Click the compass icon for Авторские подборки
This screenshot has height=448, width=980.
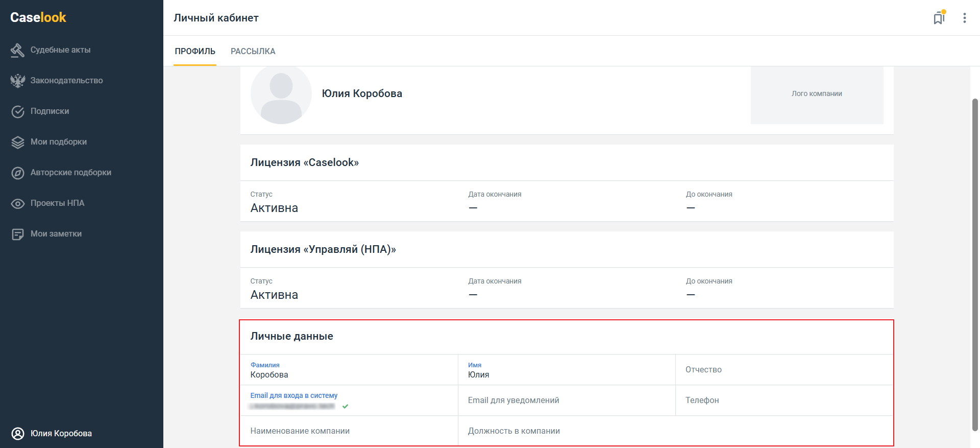tap(18, 173)
